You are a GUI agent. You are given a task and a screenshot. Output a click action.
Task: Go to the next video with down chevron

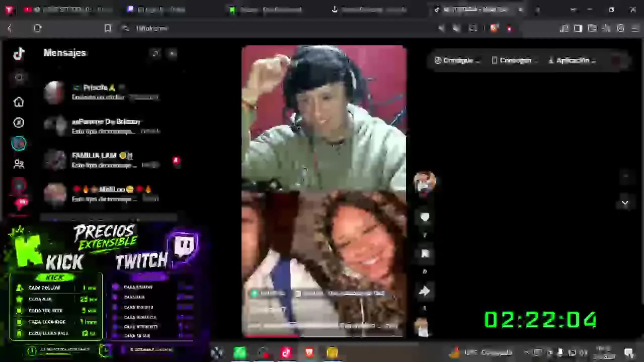(x=625, y=203)
